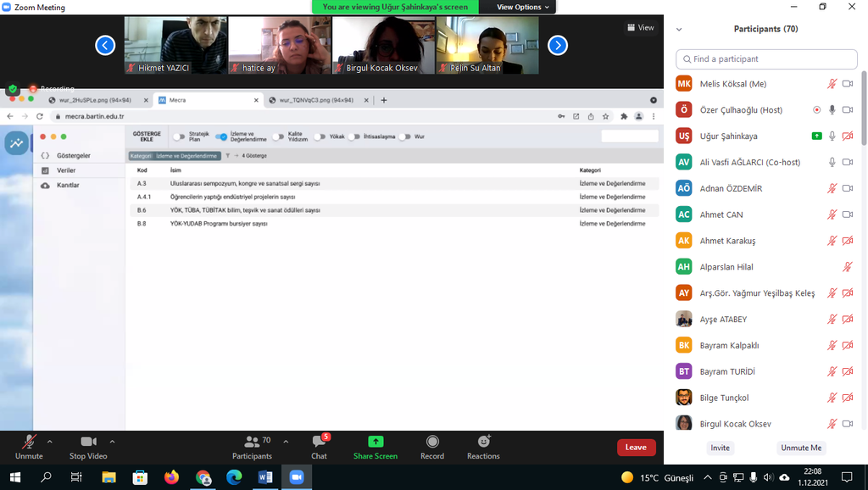
Task: Click the Unmute microphone icon
Action: 29,443
